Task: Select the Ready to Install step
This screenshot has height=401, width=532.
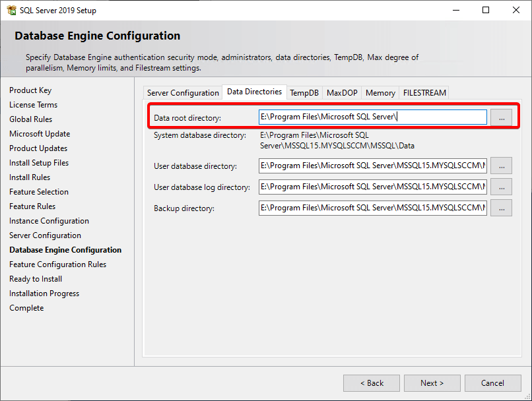Action: (x=36, y=279)
